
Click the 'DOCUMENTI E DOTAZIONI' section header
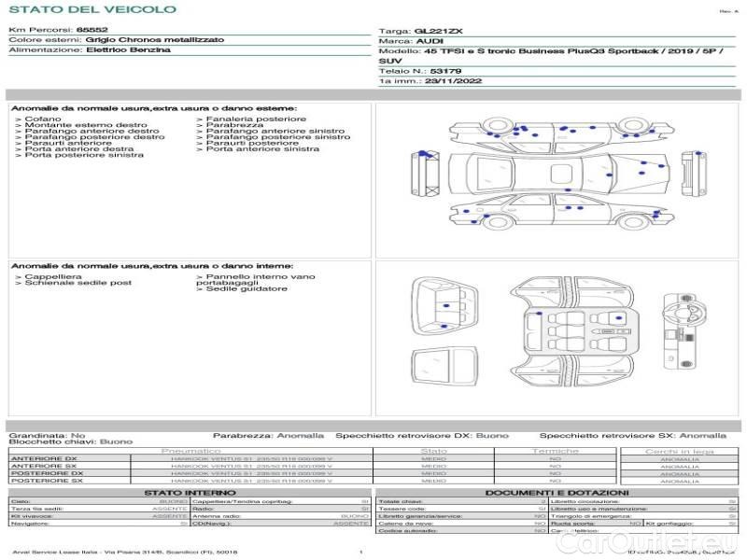click(557, 492)
